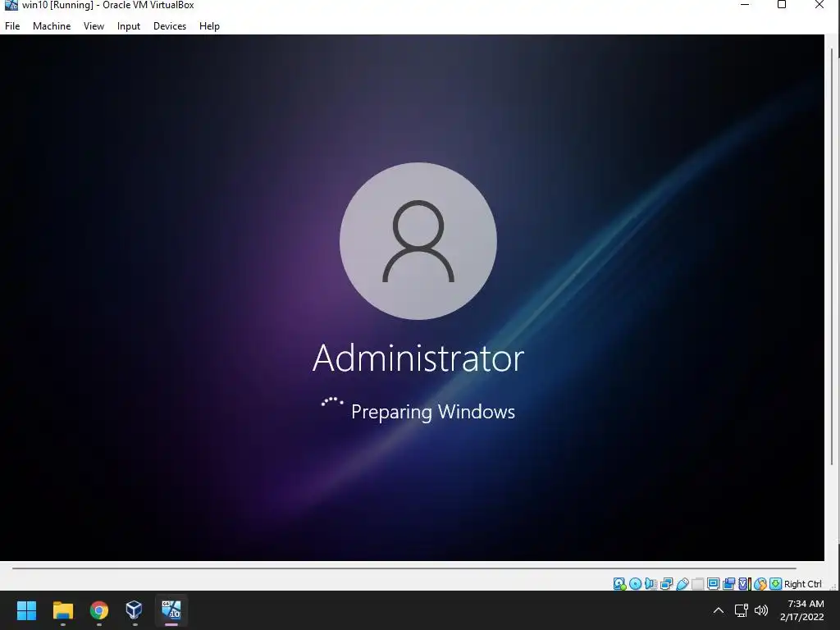
Task: Open network status tray icon
Action: (742, 610)
